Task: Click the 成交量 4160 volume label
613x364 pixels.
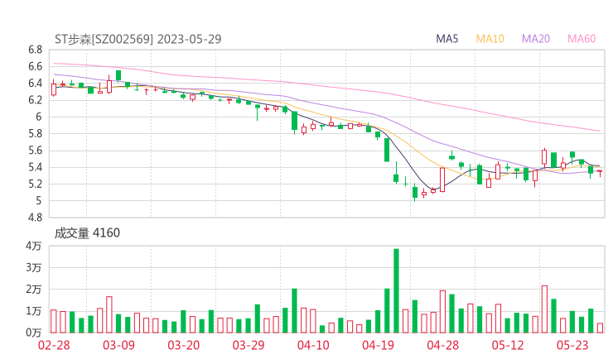Action: coord(87,233)
